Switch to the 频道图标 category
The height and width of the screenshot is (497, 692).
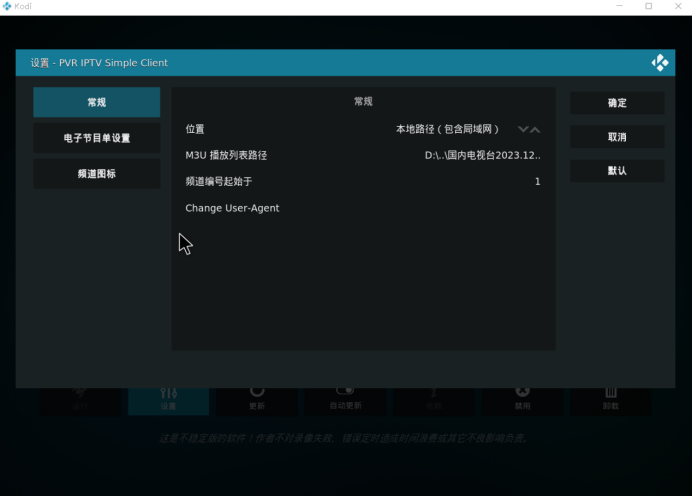click(97, 174)
